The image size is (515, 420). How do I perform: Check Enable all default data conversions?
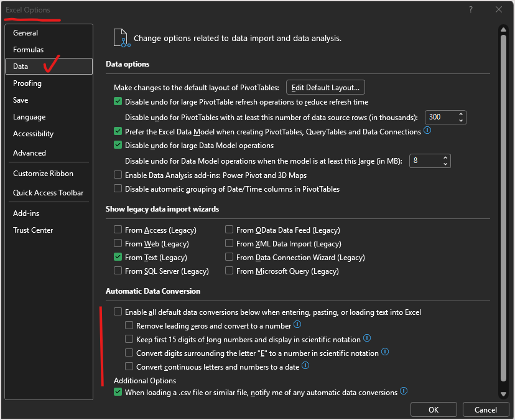[118, 312]
